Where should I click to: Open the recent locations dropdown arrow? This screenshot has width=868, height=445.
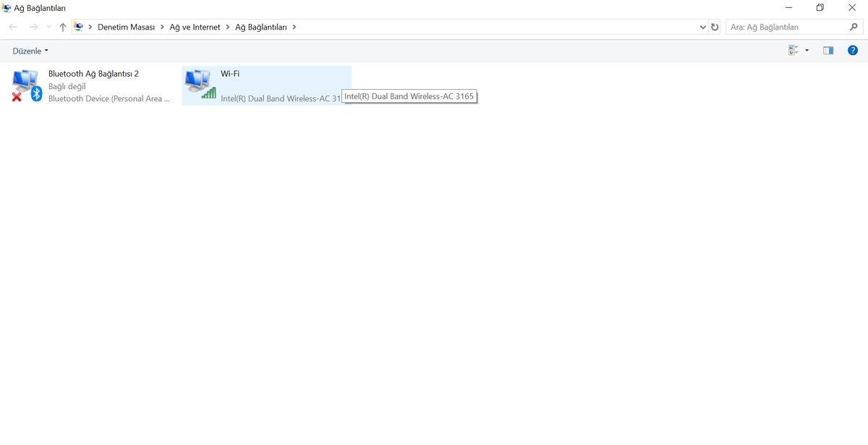click(x=48, y=27)
